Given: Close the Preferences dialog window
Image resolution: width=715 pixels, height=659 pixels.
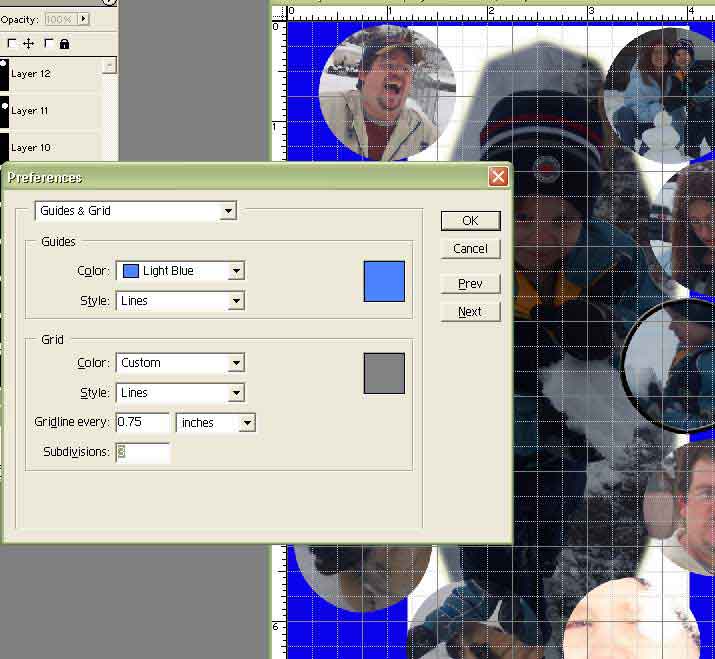Looking at the screenshot, I should pyautogui.click(x=498, y=176).
